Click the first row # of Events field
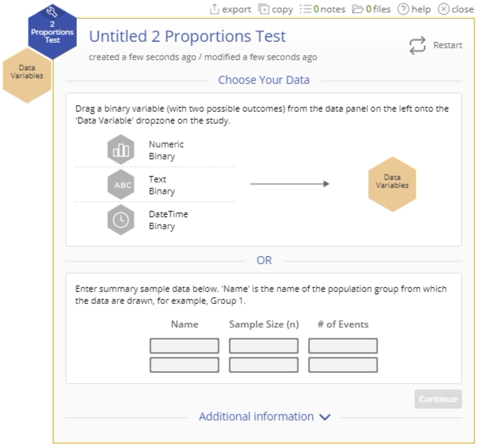This screenshot has width=480, height=448. coord(343,346)
